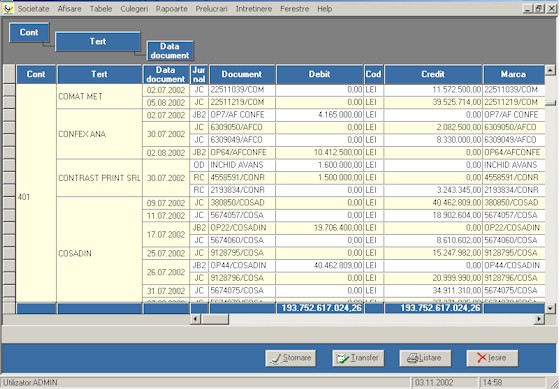Select document OP22/COSADIN in Document column
The image size is (560, 389).
242,228
